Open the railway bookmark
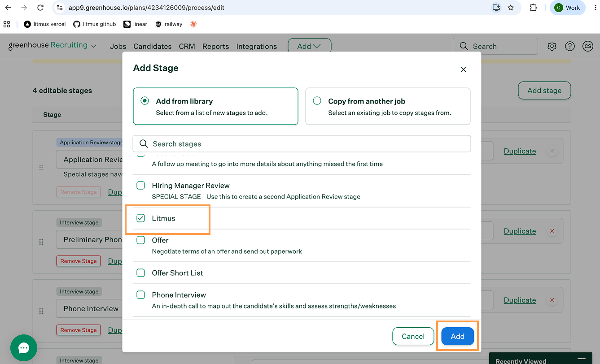 pyautogui.click(x=169, y=24)
